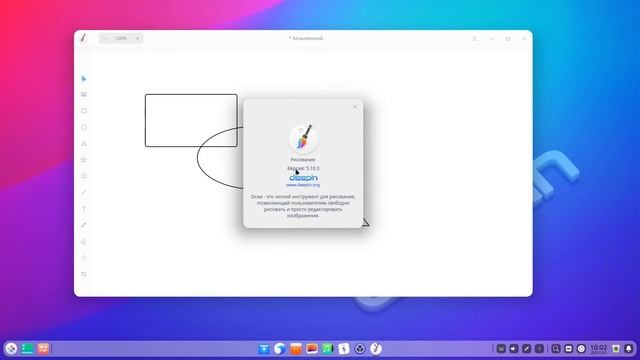This screenshot has height=360, width=640.
Task: Open the Control Center from the dock
Action: pyautogui.click(x=360, y=349)
